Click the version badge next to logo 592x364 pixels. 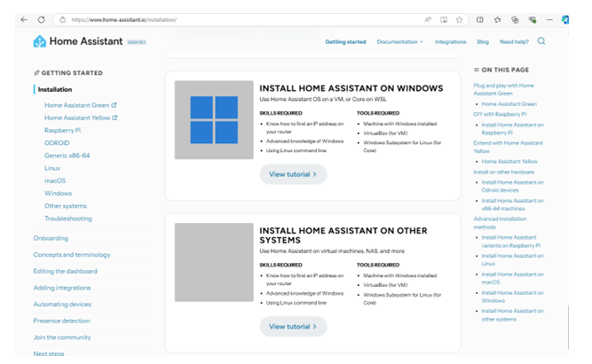pos(136,42)
